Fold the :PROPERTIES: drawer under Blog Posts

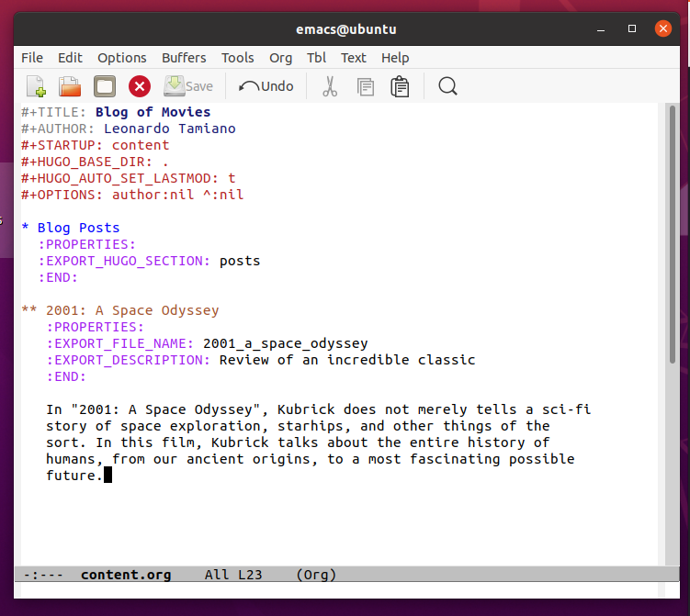click(x=87, y=244)
